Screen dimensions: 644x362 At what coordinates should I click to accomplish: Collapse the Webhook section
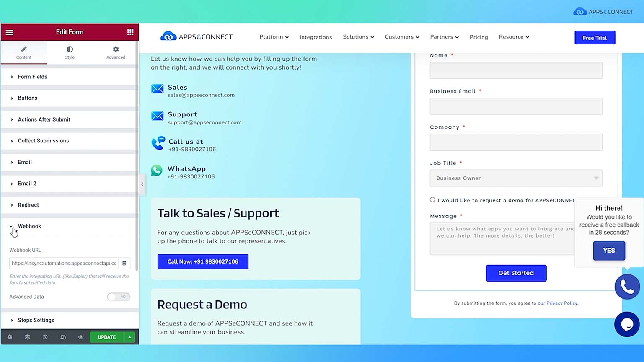(x=70, y=226)
